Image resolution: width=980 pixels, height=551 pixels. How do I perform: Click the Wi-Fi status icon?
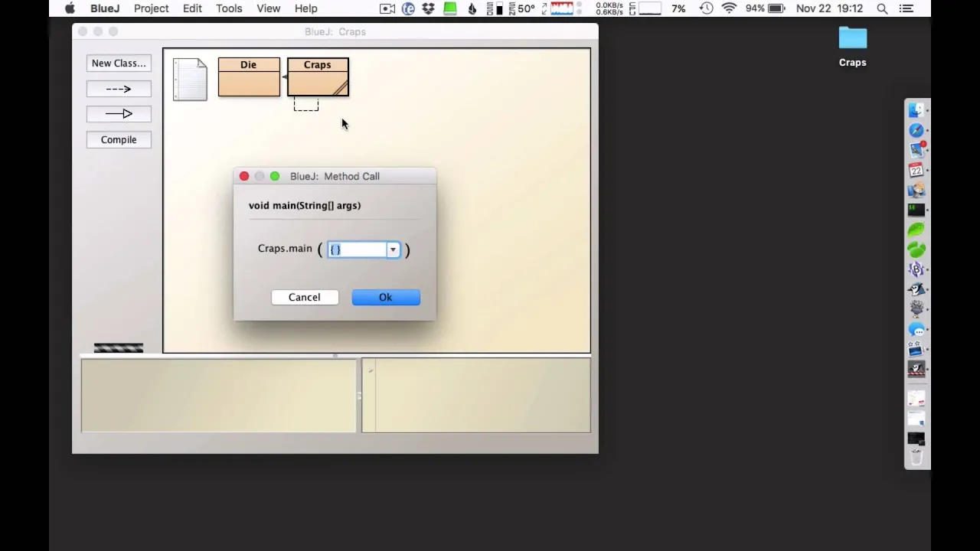pos(729,8)
